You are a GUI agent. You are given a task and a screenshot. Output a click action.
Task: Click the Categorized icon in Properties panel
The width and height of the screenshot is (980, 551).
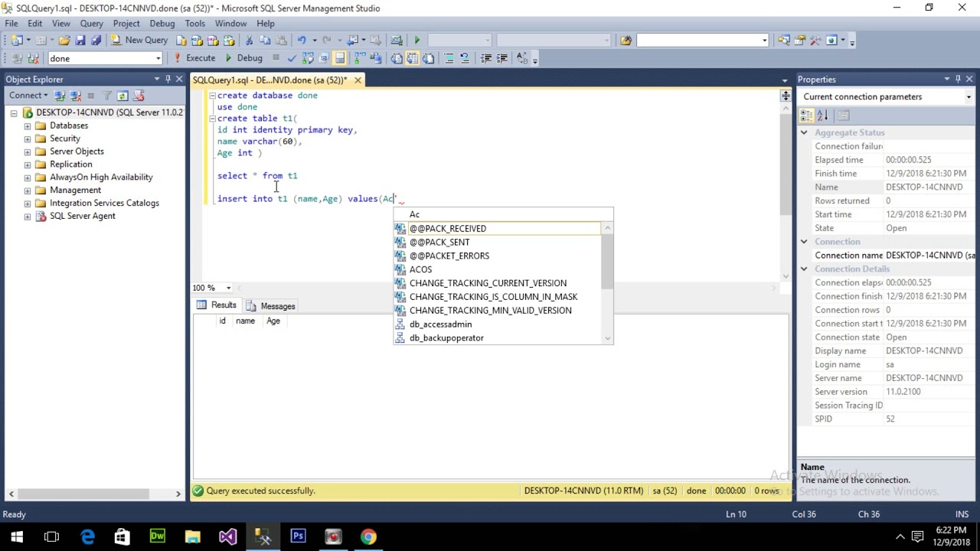[x=806, y=116]
